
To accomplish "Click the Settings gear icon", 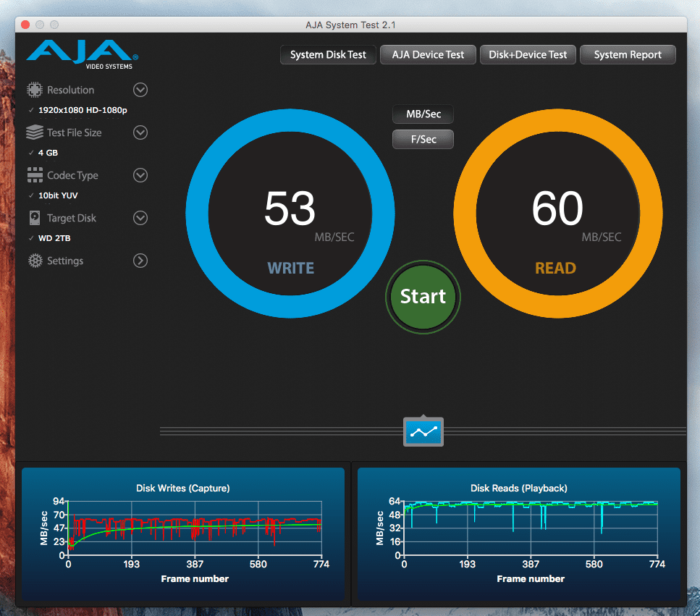I will point(34,261).
